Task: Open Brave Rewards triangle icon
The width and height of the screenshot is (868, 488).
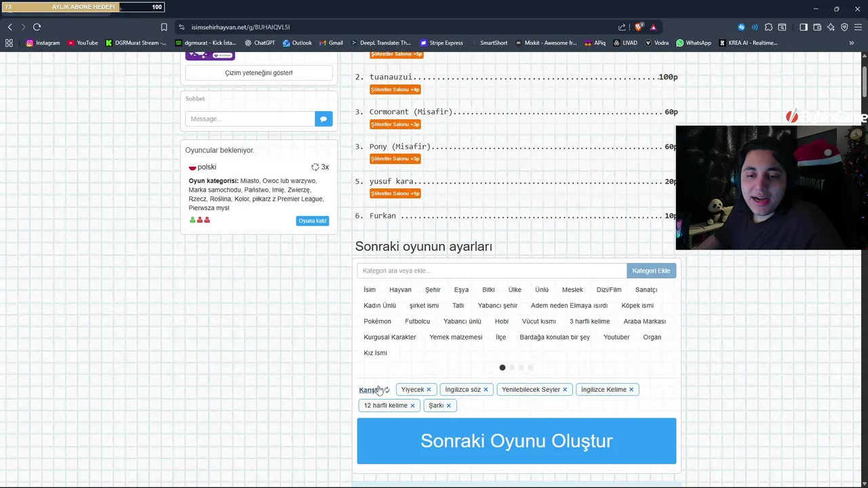Action: [653, 27]
